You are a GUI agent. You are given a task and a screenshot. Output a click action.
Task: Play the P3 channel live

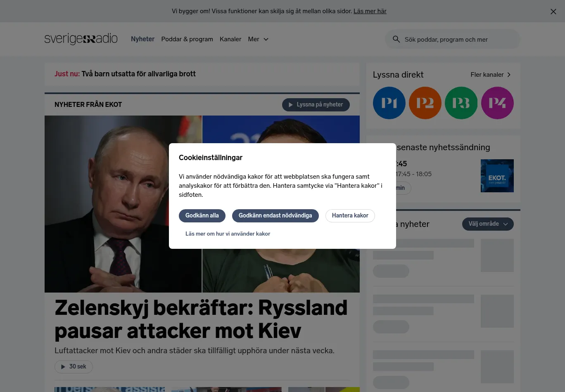coord(461,103)
